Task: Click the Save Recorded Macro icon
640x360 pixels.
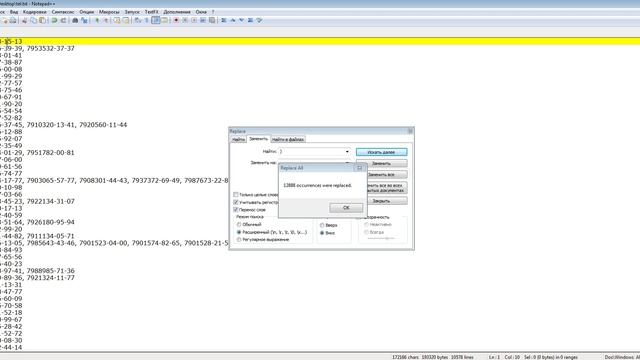Action: point(212,20)
